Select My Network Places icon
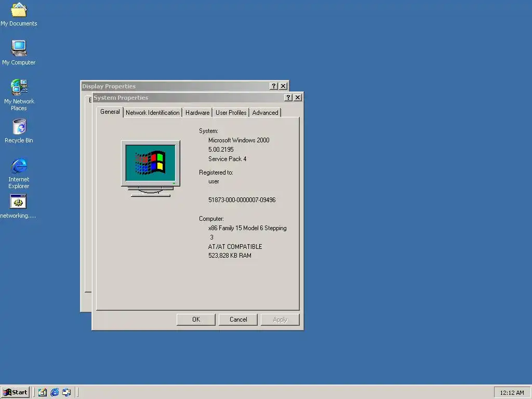 pos(19,95)
